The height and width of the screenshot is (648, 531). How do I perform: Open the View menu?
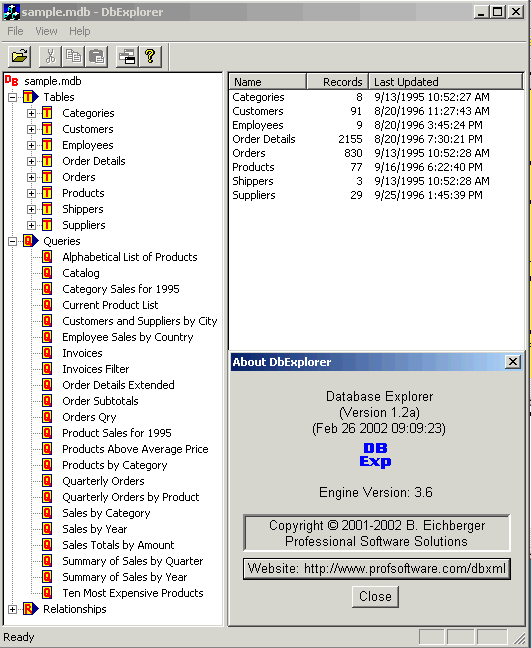[x=46, y=31]
